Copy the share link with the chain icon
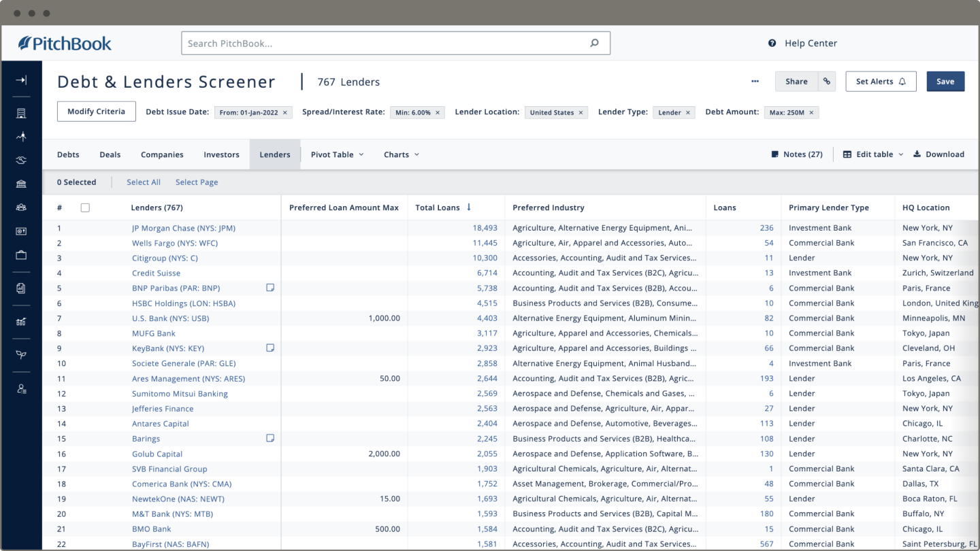The height and width of the screenshot is (551, 980). [827, 82]
